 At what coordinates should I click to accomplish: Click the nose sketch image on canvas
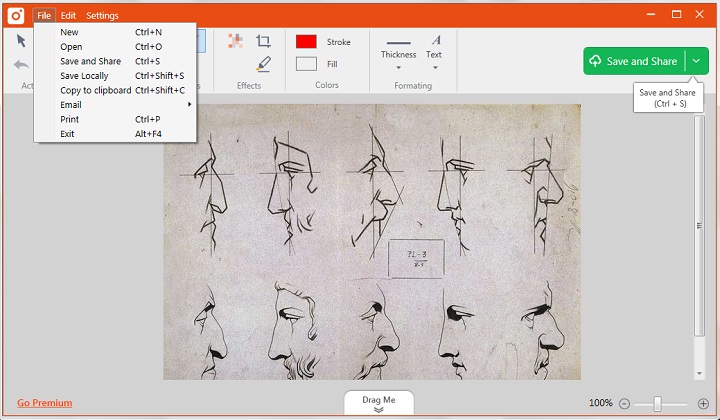pos(372,242)
